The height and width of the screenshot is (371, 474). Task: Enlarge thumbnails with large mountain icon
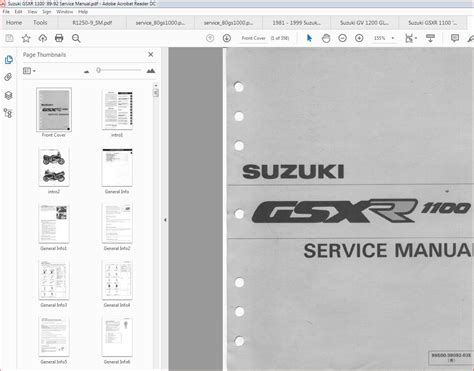pyautogui.click(x=151, y=71)
